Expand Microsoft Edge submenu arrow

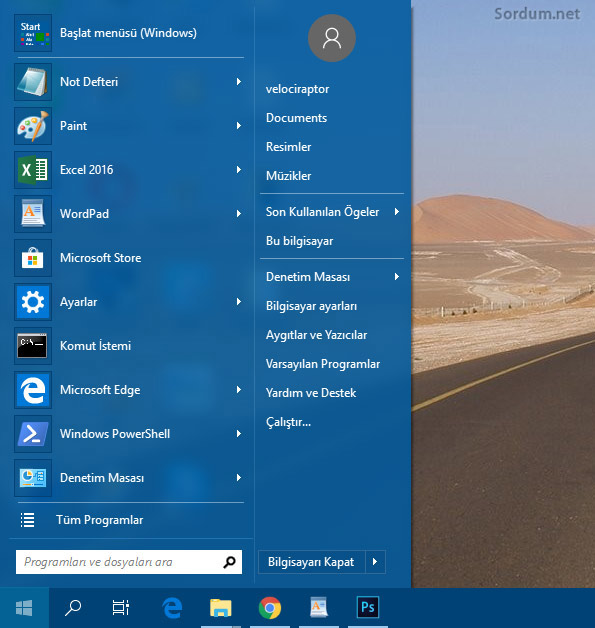[239, 390]
